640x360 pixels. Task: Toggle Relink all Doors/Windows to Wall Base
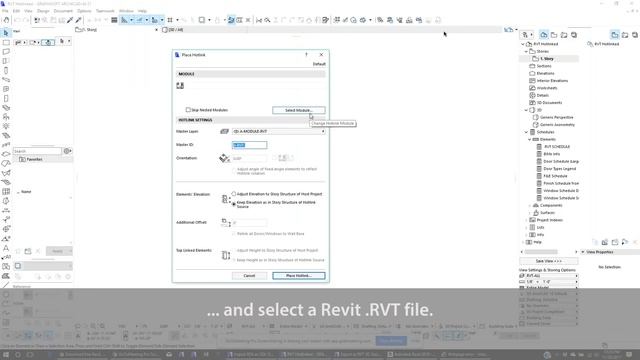(234, 234)
